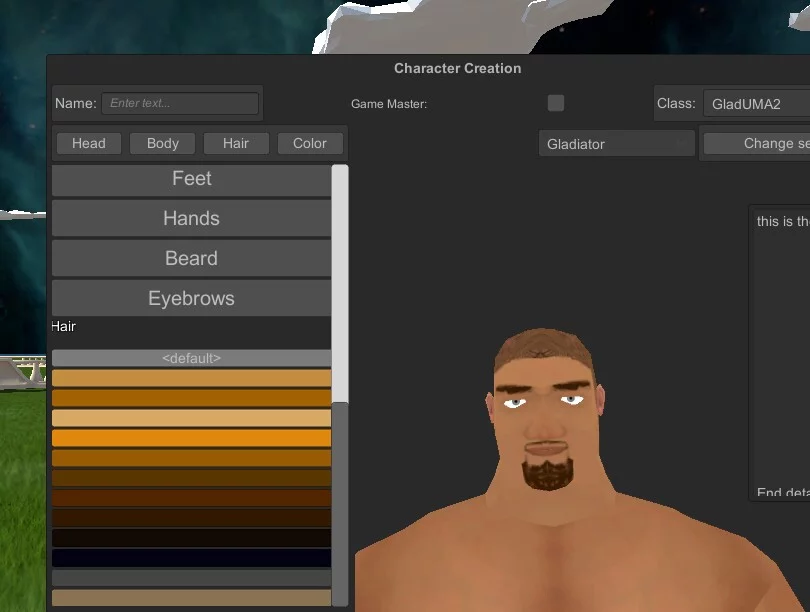Choose the pale beige hair color swatch
The height and width of the screenshot is (612, 810).
point(192,418)
